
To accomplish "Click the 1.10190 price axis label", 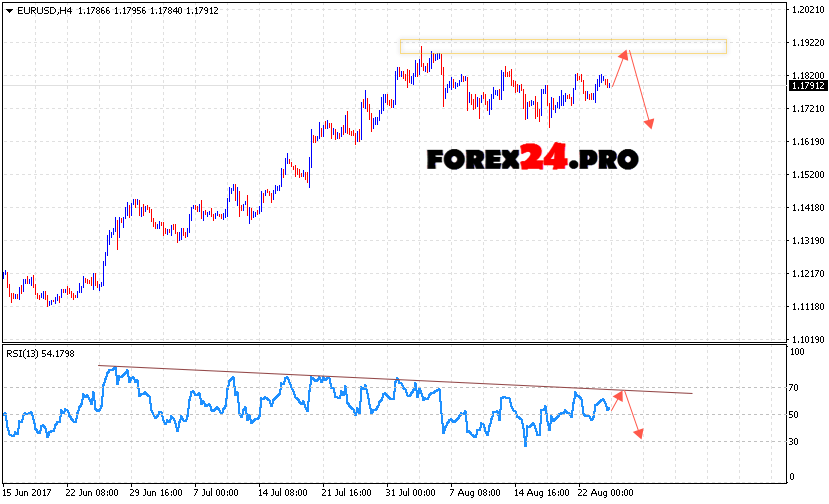I will pyautogui.click(x=807, y=340).
